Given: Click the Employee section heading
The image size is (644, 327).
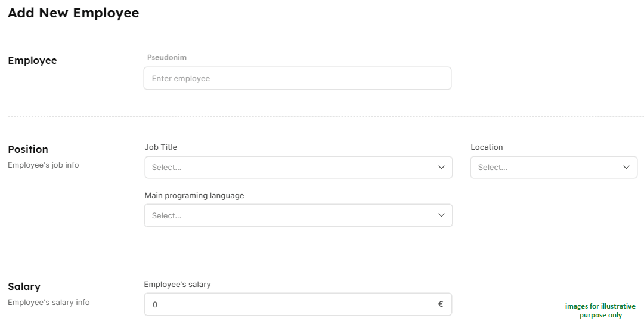Looking at the screenshot, I should pos(32,60).
